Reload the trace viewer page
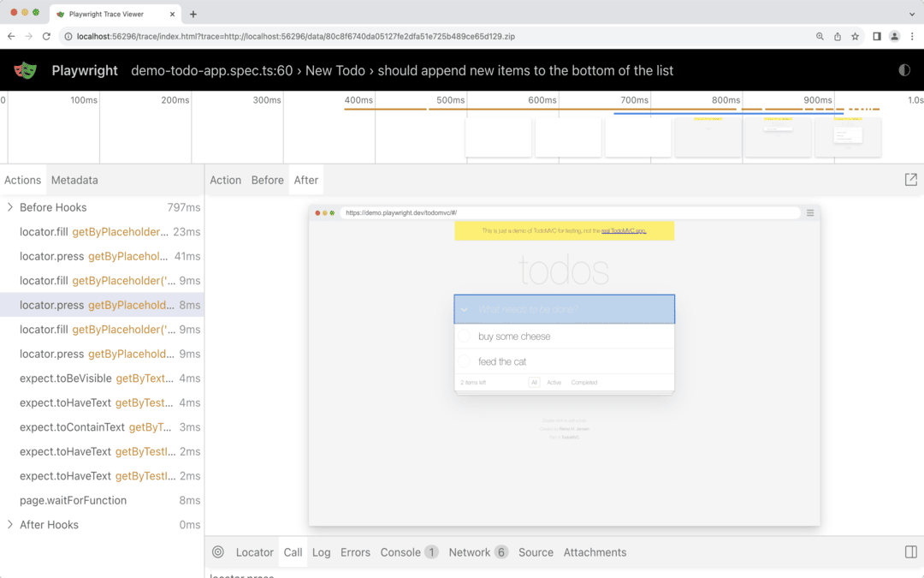This screenshot has height=578, width=924. [x=46, y=37]
